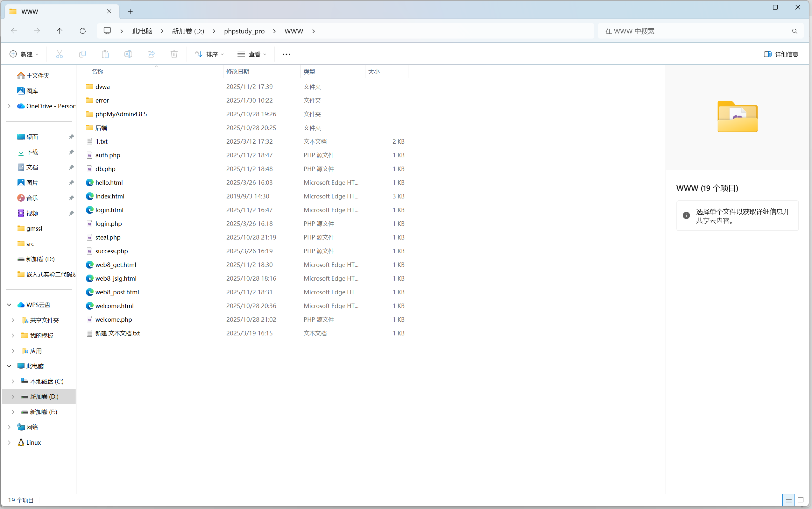The image size is (812, 509).
Task: Switch to details list view in status bar
Action: tap(788, 500)
